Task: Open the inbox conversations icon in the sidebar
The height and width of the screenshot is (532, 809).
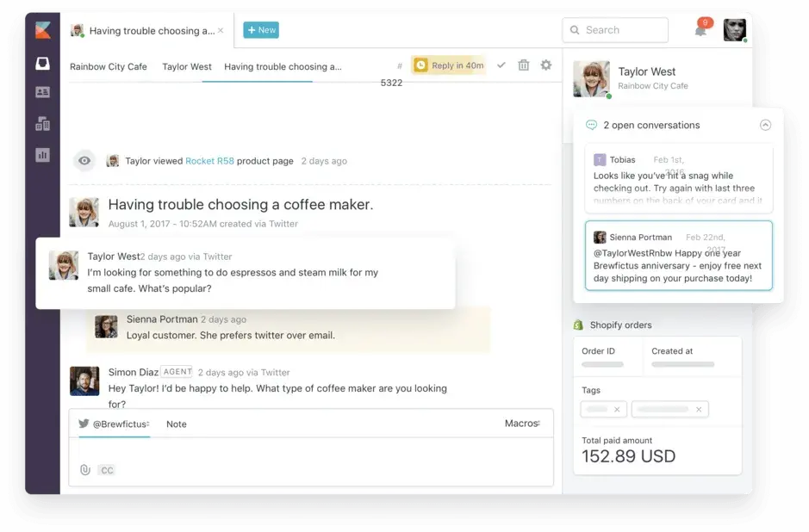Action: click(x=42, y=63)
